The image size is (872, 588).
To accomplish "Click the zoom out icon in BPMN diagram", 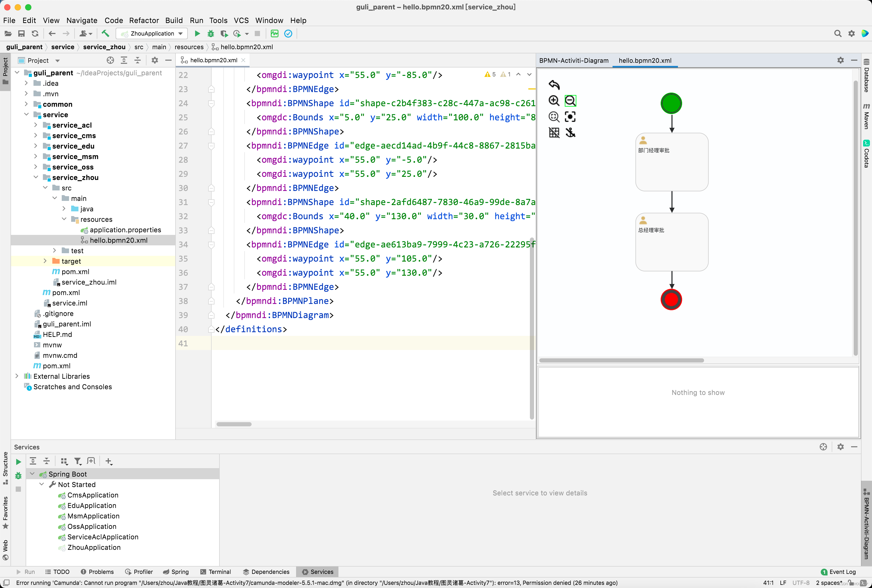I will coord(570,100).
